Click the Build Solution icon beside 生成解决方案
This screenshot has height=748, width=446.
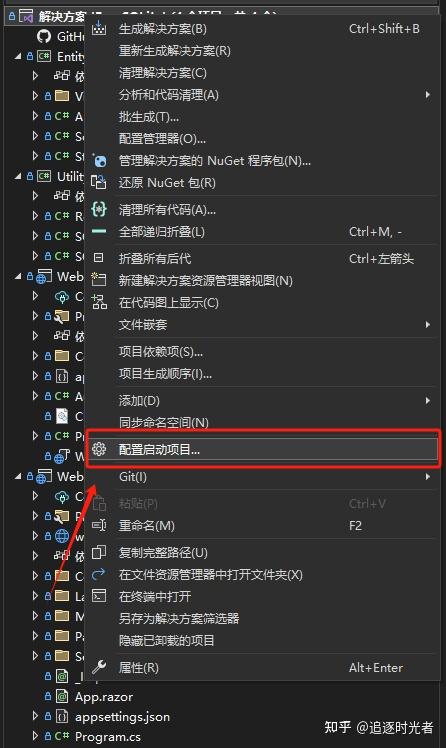click(x=99, y=28)
